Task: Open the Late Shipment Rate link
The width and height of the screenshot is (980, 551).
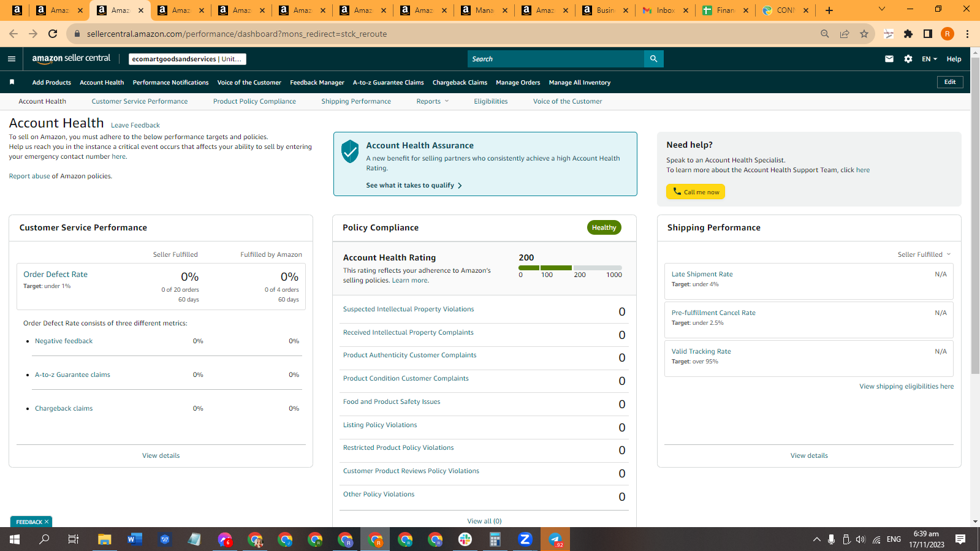Action: coord(702,274)
